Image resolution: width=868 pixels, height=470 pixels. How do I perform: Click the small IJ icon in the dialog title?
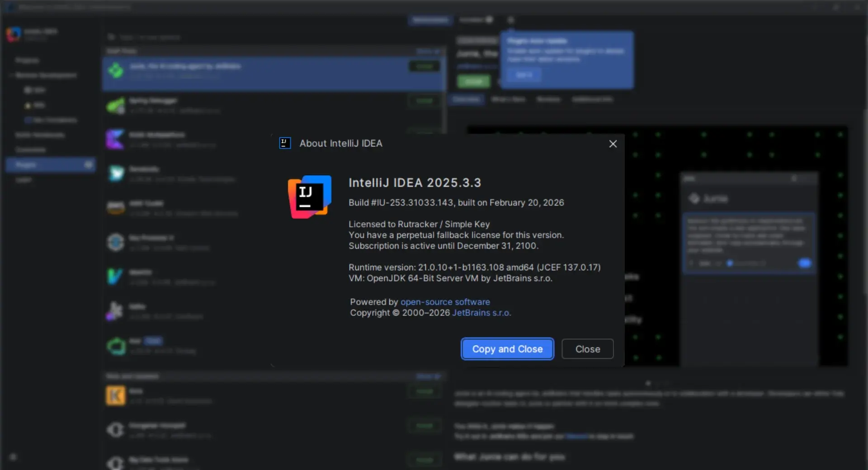(285, 143)
